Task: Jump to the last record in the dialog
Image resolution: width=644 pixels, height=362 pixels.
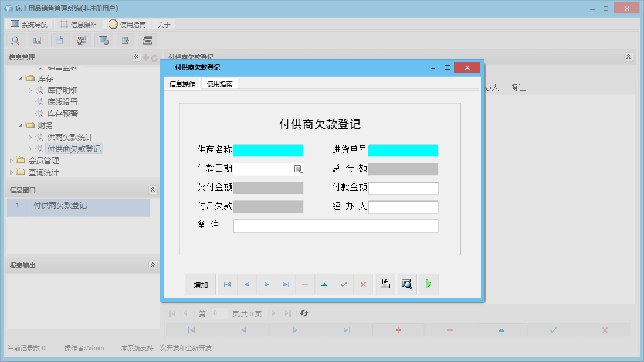Action: tap(286, 284)
